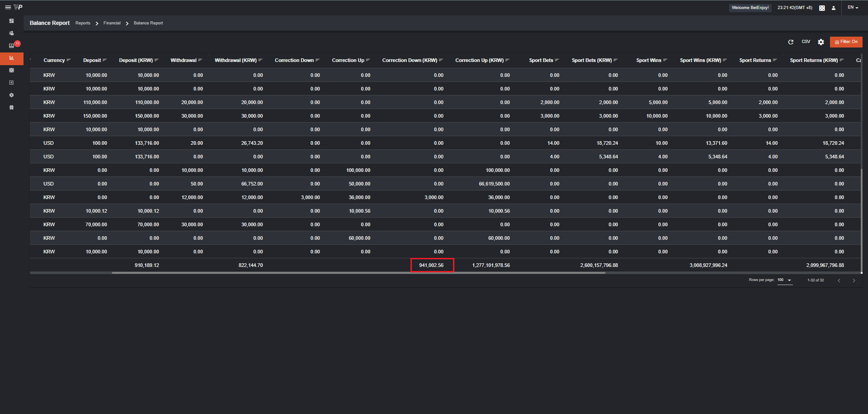Go to the Financial breadcrumb
This screenshot has width=868, height=414.
(x=112, y=23)
